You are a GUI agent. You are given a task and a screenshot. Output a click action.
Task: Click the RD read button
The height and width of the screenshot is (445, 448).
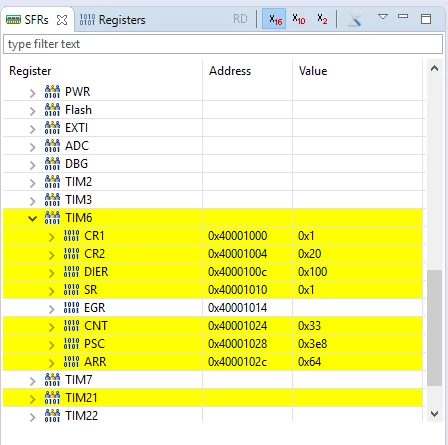click(240, 19)
